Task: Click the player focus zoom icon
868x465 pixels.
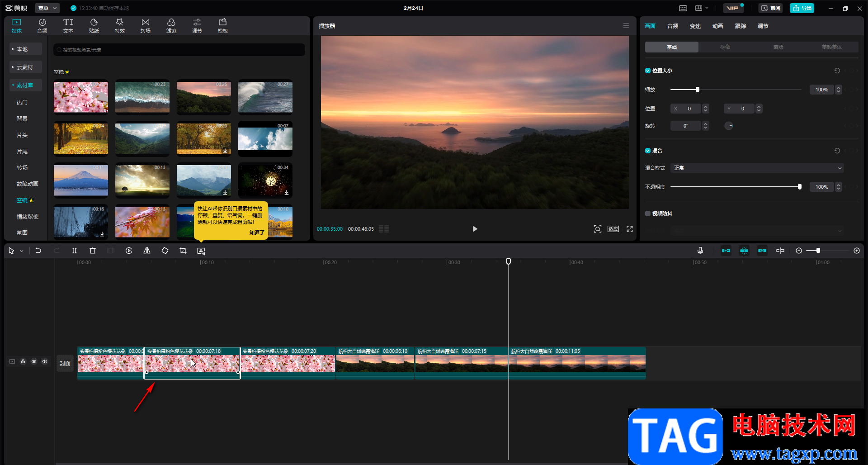Action: 598,229
